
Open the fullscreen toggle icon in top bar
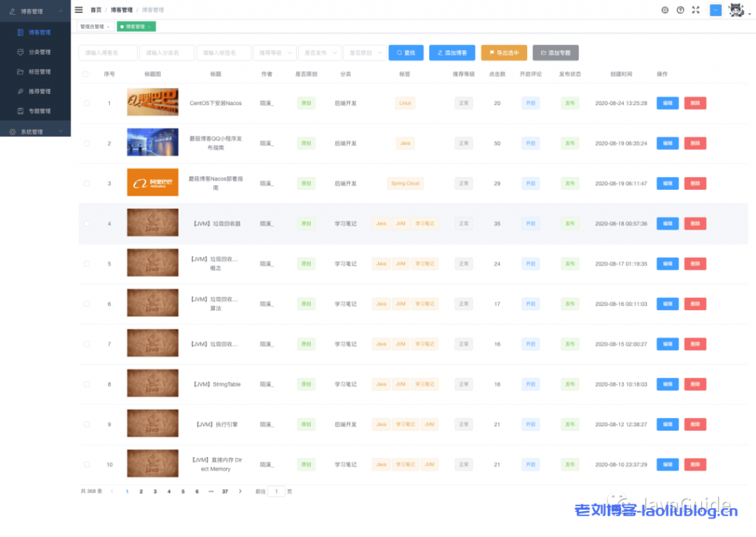(695, 10)
